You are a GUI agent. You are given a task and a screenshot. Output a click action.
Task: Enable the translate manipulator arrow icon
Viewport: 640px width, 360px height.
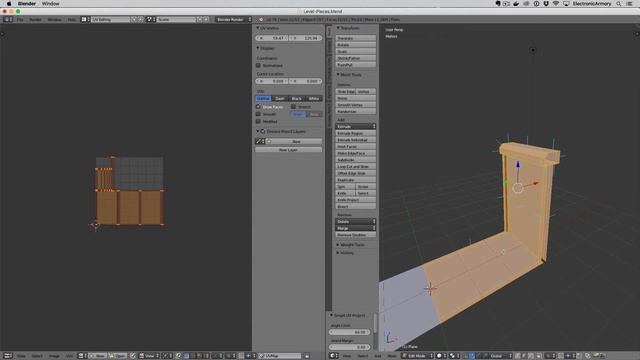(x=472, y=356)
